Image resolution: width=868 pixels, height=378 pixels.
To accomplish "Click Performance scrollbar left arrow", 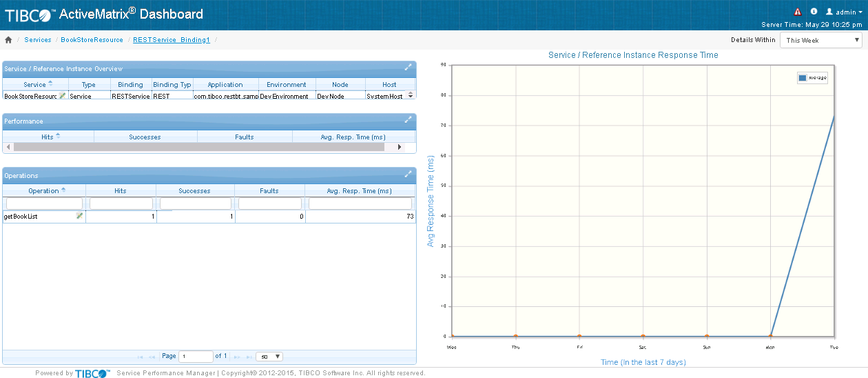I will (8, 147).
